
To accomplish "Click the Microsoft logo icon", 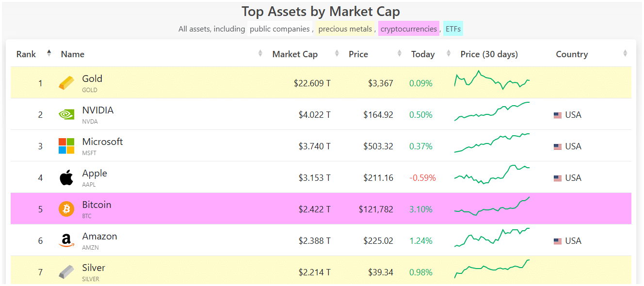I will 66,146.
